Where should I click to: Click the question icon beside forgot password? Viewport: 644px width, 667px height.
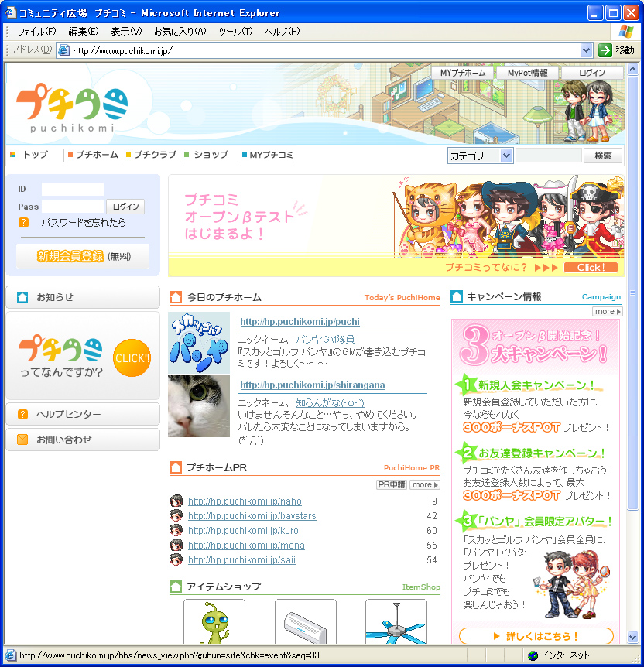point(24,223)
